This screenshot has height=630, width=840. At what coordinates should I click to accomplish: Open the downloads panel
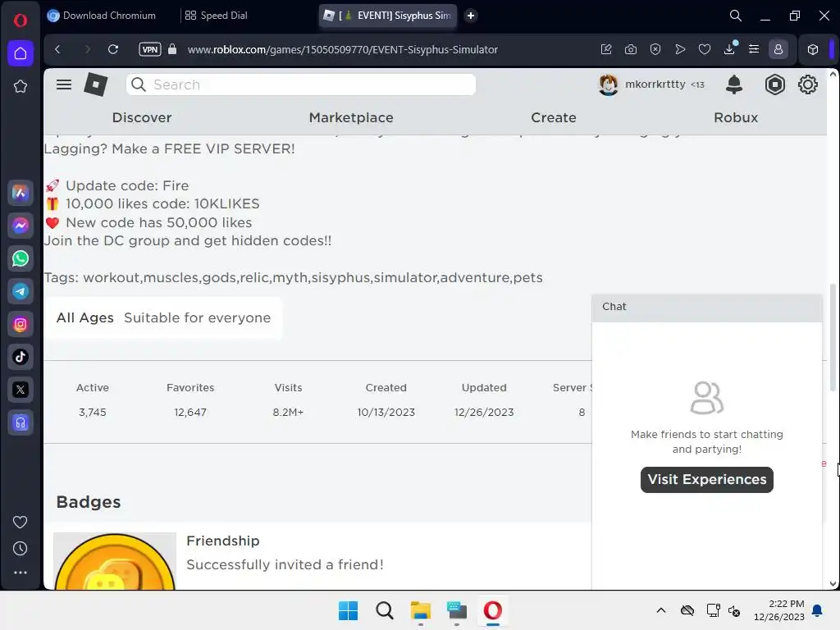(x=729, y=49)
